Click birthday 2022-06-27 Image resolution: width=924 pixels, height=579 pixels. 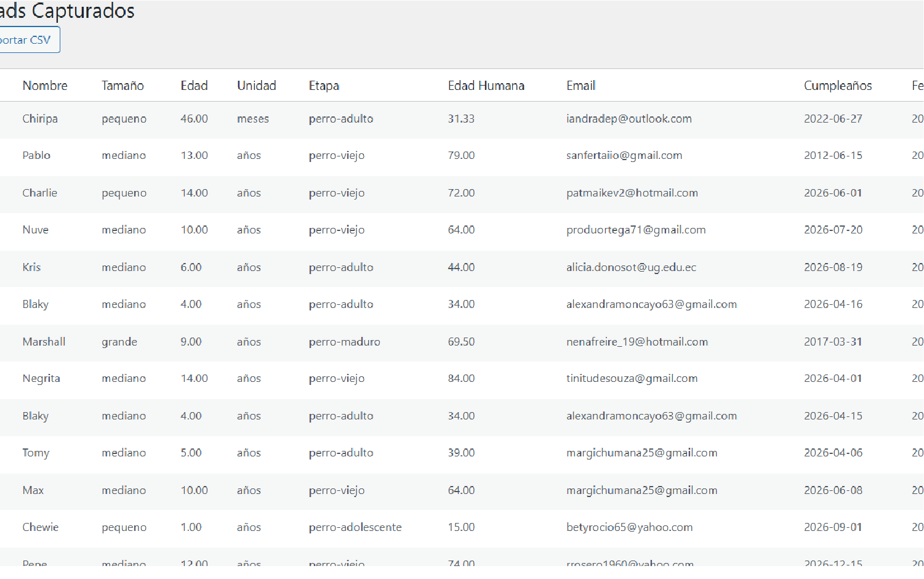coord(833,119)
